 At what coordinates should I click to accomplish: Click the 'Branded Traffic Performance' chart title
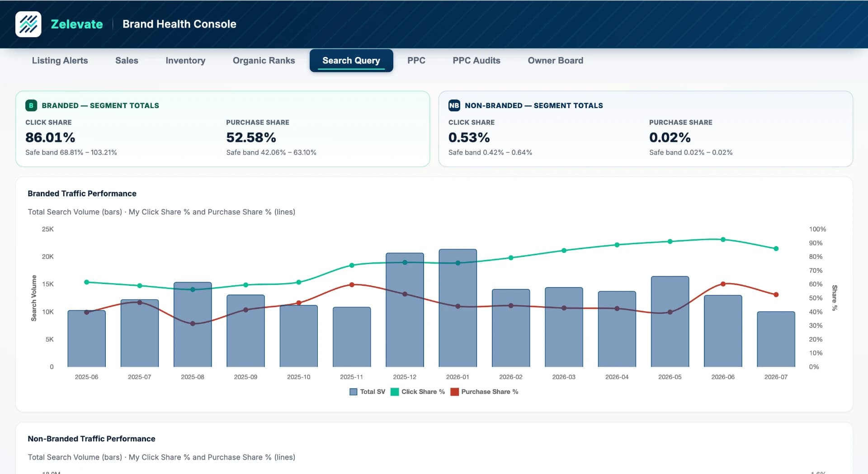point(82,194)
